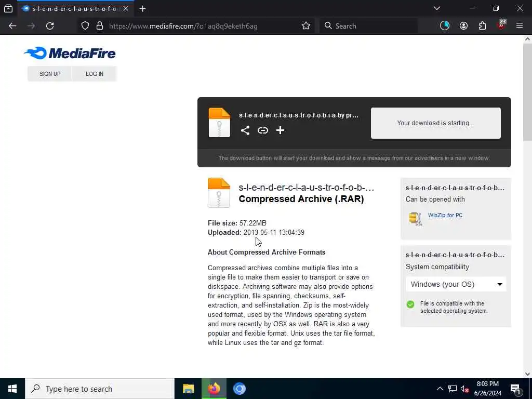Click the "Can be opened with" label

coord(435,199)
